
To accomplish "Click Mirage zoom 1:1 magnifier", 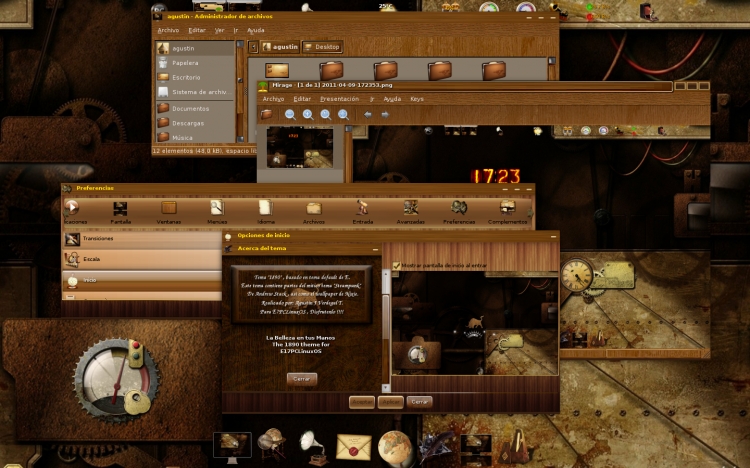I will coord(326,114).
